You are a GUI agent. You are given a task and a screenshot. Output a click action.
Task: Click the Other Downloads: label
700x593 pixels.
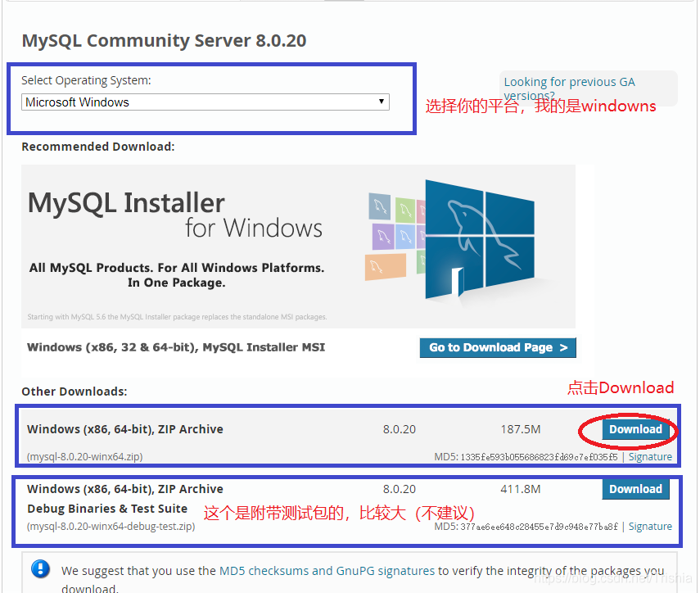click(x=75, y=392)
